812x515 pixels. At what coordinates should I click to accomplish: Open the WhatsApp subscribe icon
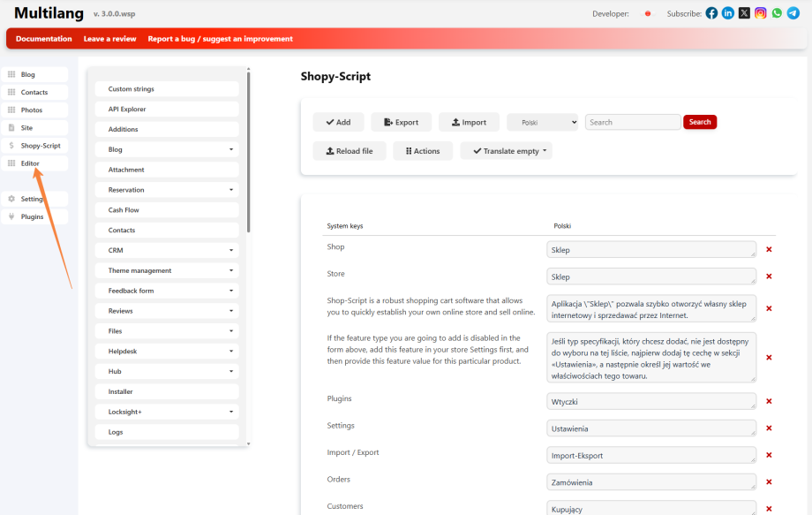tap(777, 13)
